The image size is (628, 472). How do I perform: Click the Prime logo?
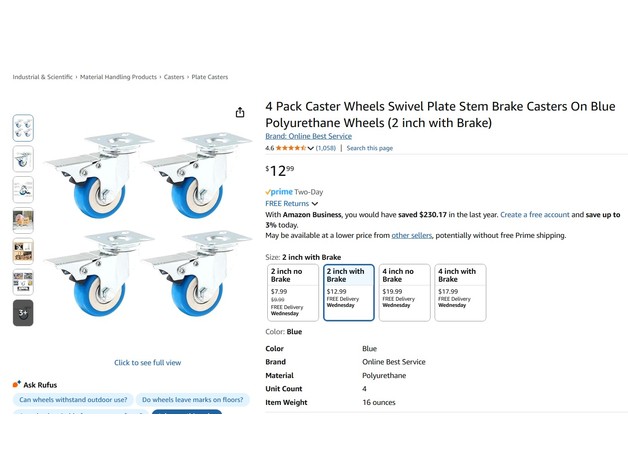click(x=279, y=192)
